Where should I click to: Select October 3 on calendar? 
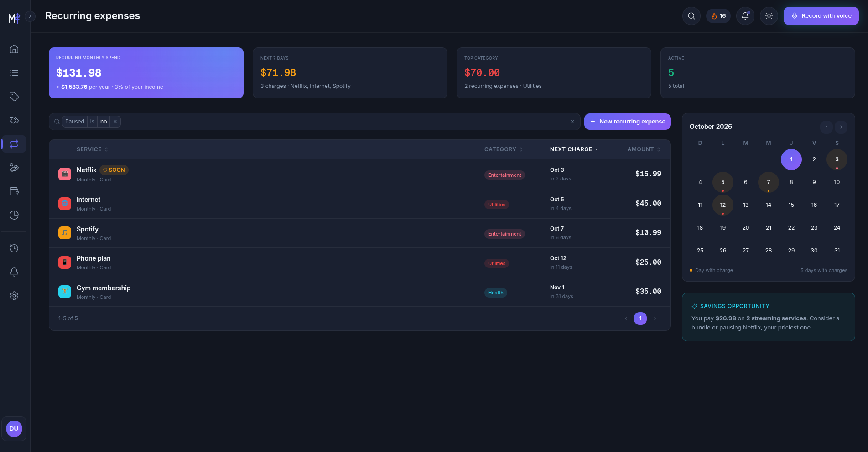(x=837, y=159)
